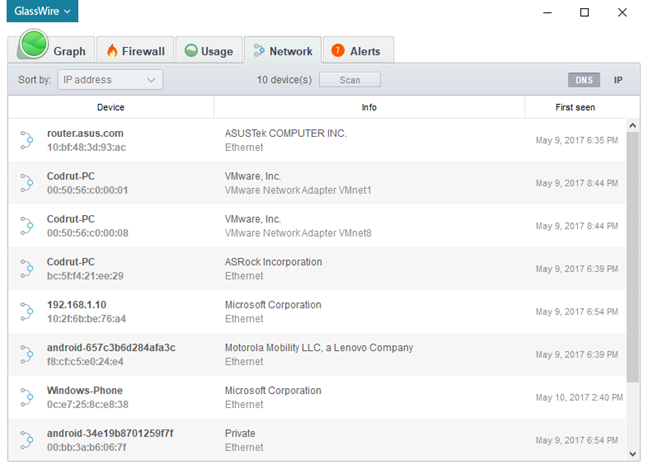Select MAC address bc:5f:f4:21:ee:29
The width and height of the screenshot is (648, 469).
85,276
